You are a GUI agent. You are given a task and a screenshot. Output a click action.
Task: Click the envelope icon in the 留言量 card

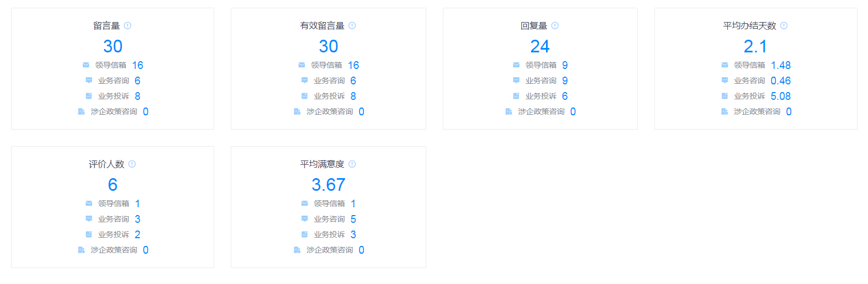(86, 65)
